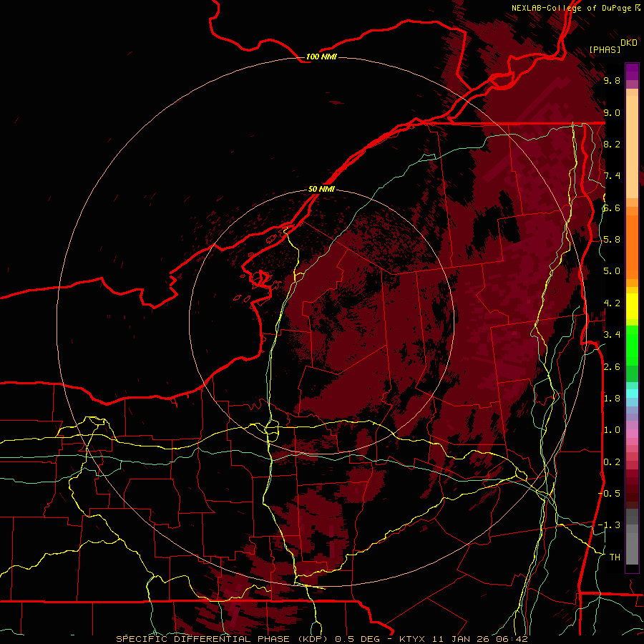Select the 2.6 scale value
Screen dimensions: 644x644
coord(612,366)
